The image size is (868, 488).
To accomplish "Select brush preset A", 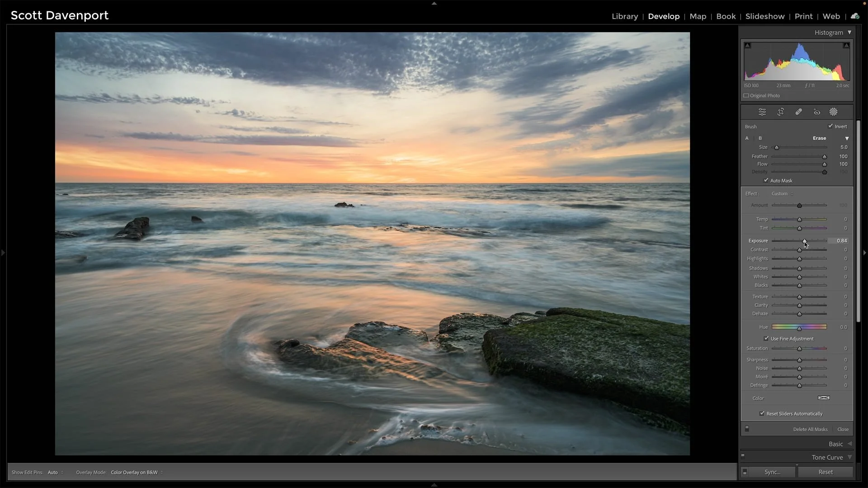I will (x=747, y=138).
